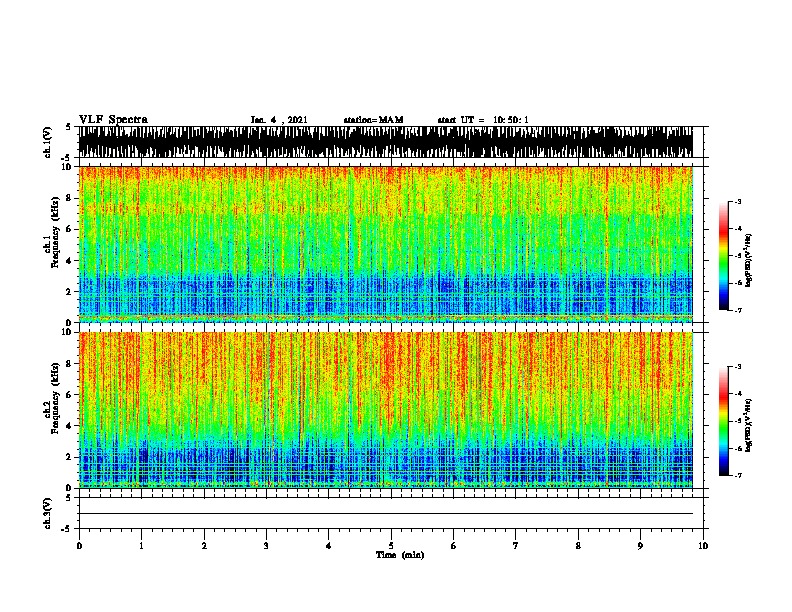Image resolution: width=792 pixels, height=612 pixels.
Task: Click the "-3" label on ch.1 color scale
Action: point(738,201)
